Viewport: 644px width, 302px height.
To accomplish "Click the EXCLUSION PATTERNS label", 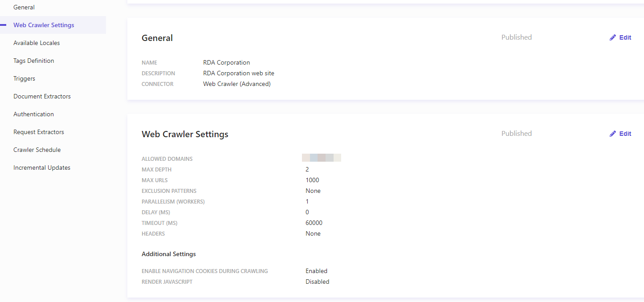I will [169, 191].
